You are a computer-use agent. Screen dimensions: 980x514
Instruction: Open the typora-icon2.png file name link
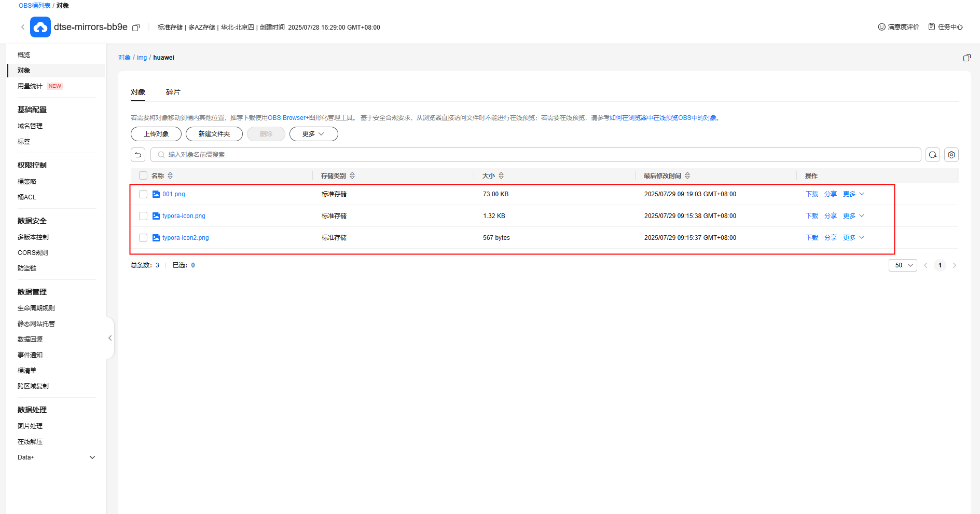(186, 238)
